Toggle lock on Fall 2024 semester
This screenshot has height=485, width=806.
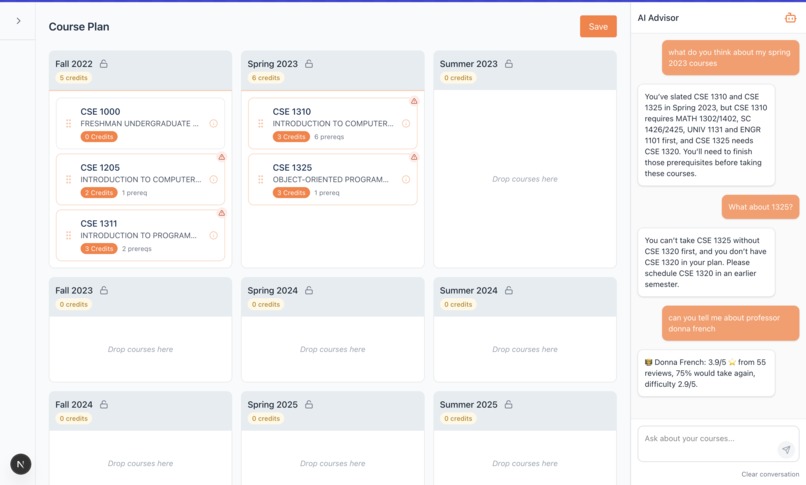pyautogui.click(x=104, y=404)
